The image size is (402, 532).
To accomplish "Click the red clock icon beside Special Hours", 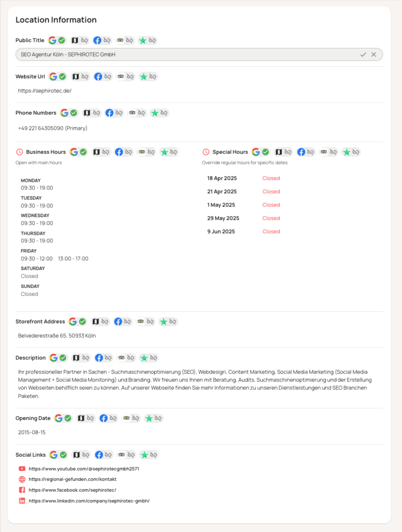I will point(206,152).
